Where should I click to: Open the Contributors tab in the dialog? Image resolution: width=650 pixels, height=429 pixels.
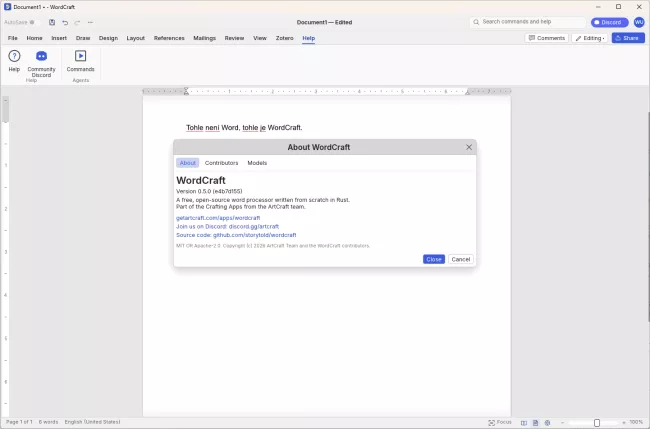coord(221,163)
